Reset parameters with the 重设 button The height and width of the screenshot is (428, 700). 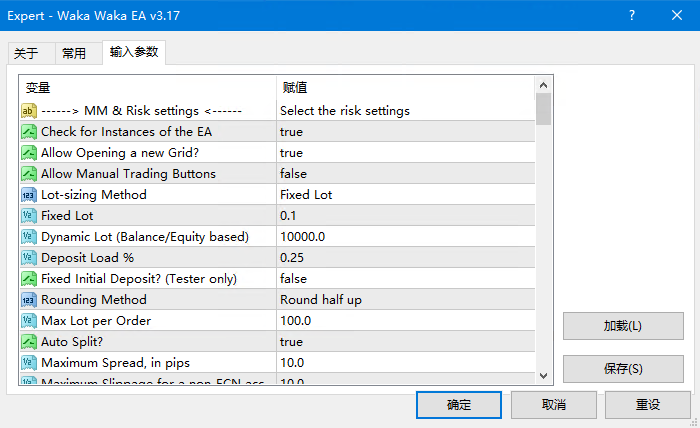pos(648,405)
